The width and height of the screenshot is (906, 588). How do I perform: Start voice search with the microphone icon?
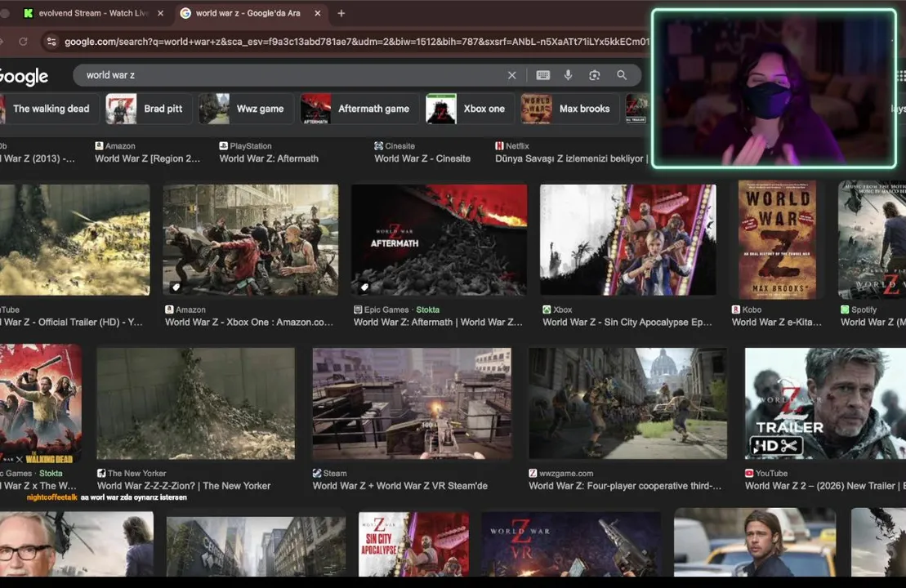tap(568, 75)
